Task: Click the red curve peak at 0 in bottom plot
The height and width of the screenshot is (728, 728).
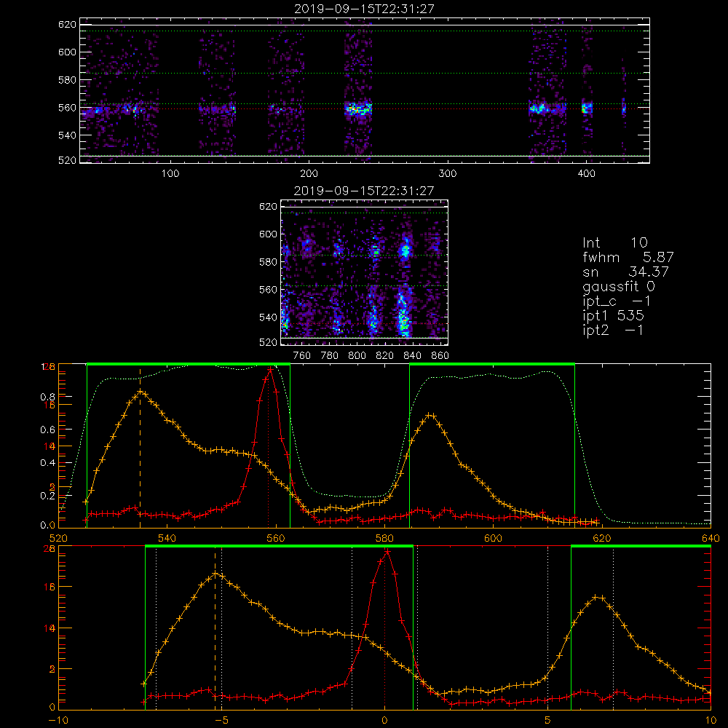Action: (387, 551)
